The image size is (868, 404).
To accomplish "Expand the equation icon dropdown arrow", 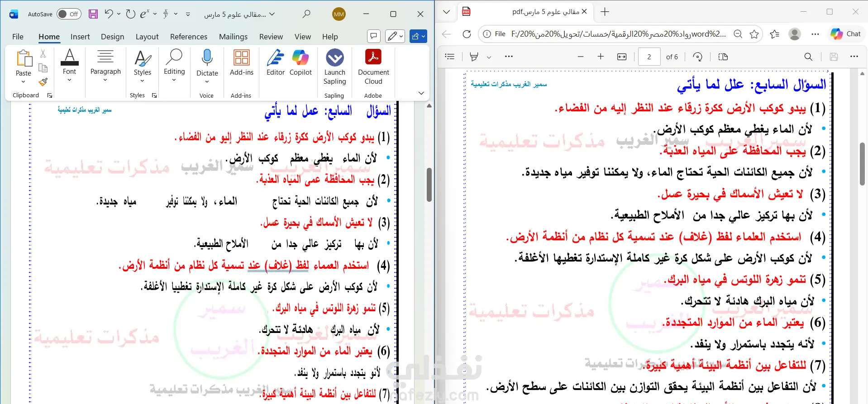I will (155, 14).
